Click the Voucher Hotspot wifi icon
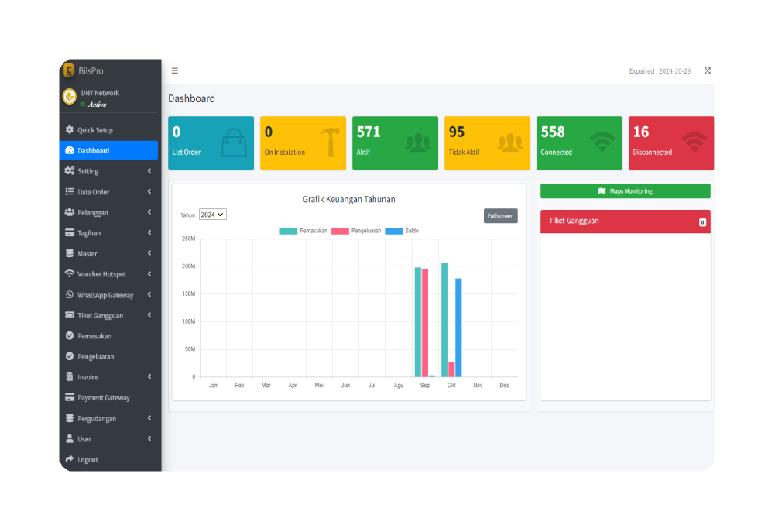The height and width of the screenshot is (532, 775). click(x=70, y=273)
